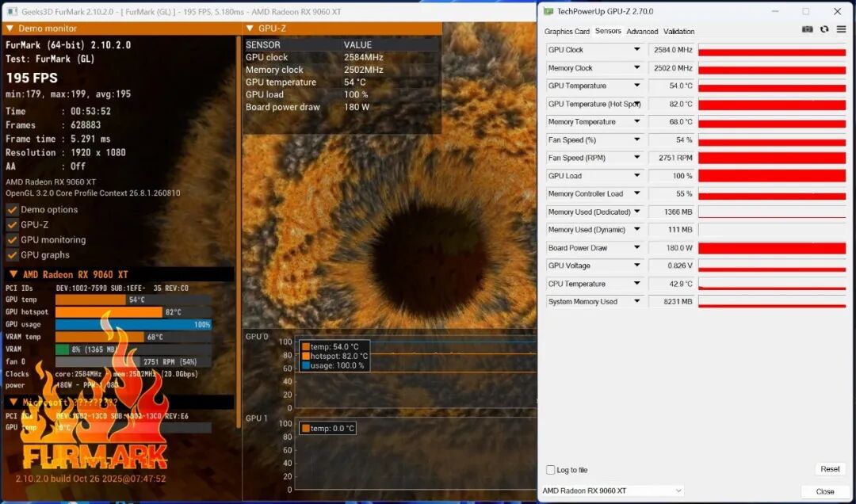Click the Memory clock 2502MHz overlay row
This screenshot has height=504, width=856.
coord(342,70)
